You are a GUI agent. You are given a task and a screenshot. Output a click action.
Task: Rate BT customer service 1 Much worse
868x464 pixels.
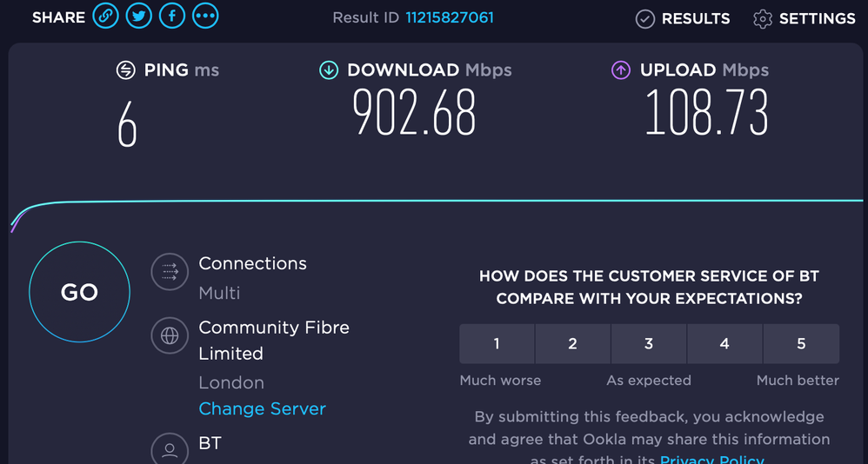point(497,344)
